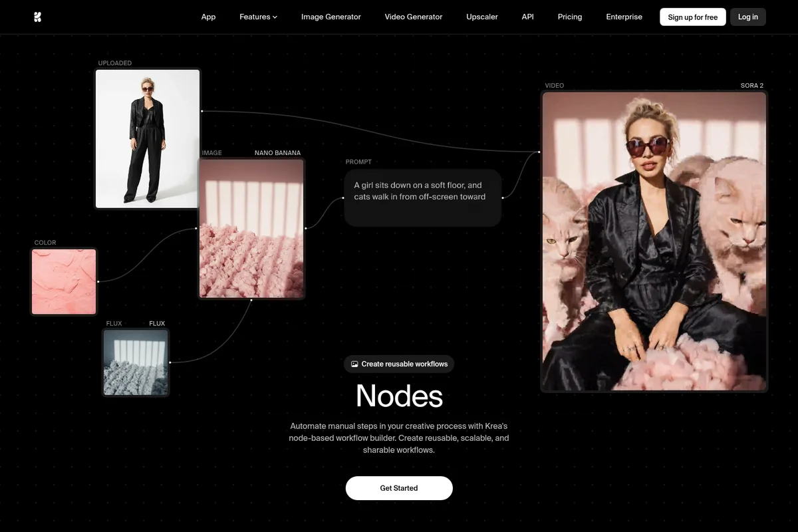Click the image icon inside the Create reusable workflows pill
Viewport: 798px width, 532px height.
354,364
